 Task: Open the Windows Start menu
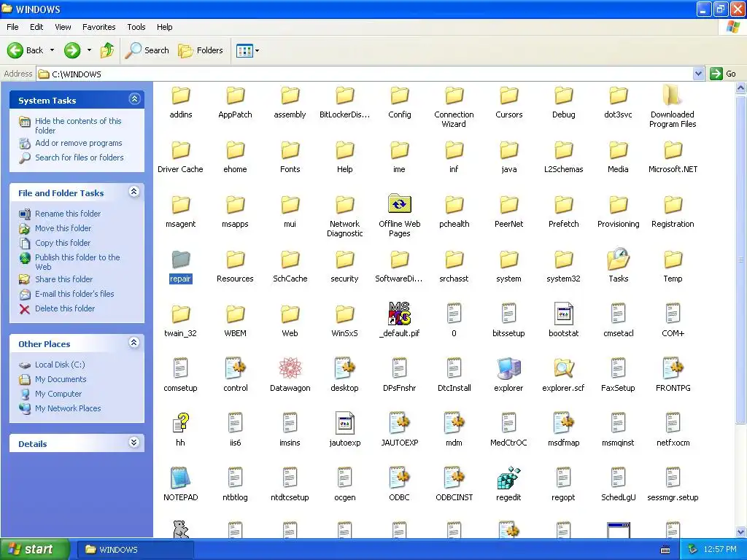34,549
